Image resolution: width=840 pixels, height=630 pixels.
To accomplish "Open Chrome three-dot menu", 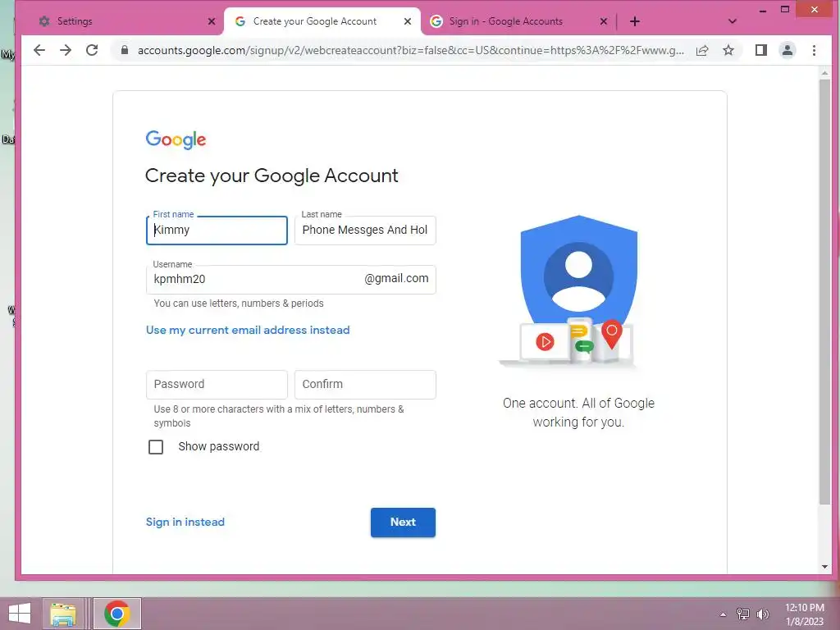I will (x=814, y=50).
